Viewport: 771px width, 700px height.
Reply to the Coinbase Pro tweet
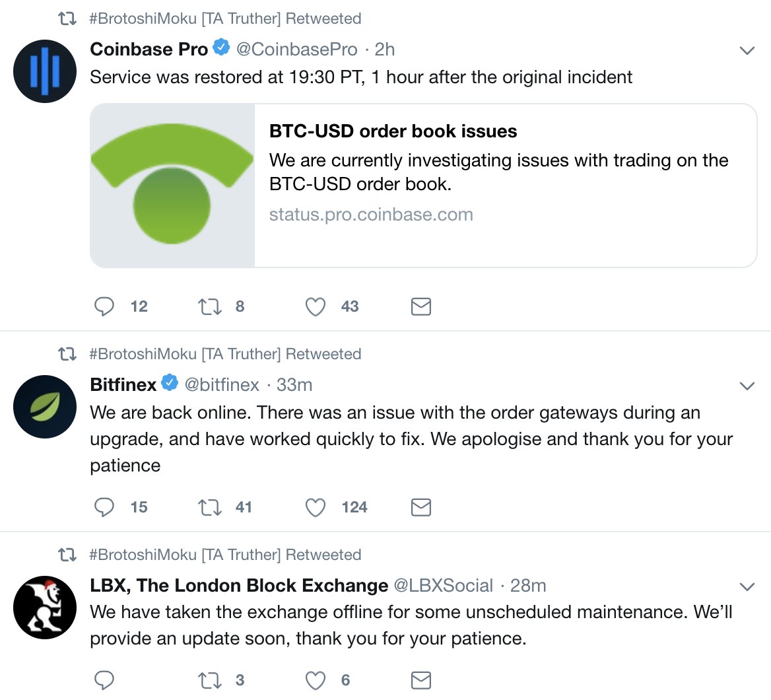pos(104,306)
